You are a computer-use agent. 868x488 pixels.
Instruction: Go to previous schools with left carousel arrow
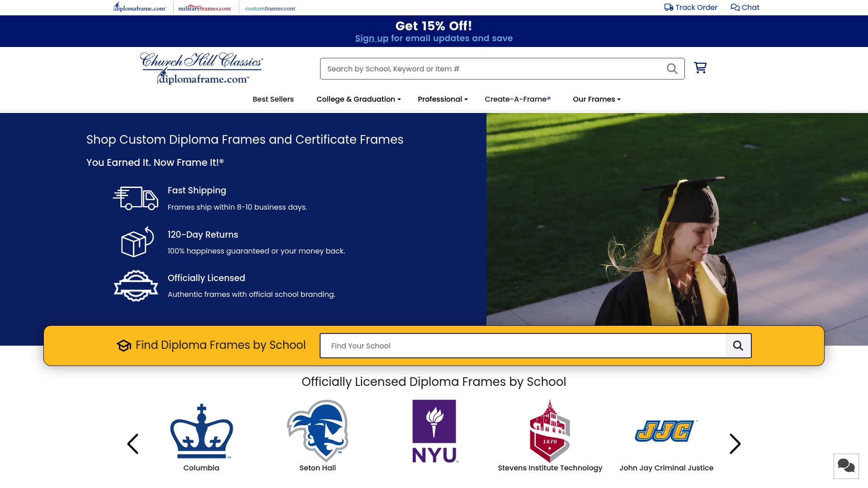click(132, 444)
